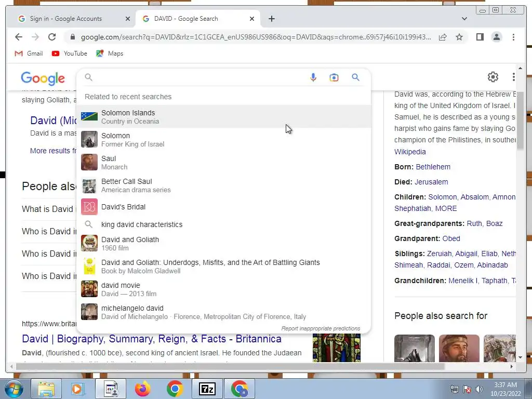Viewport: 532px width, 399px height.
Task: View site information padlock icon
Action: [x=72, y=37]
